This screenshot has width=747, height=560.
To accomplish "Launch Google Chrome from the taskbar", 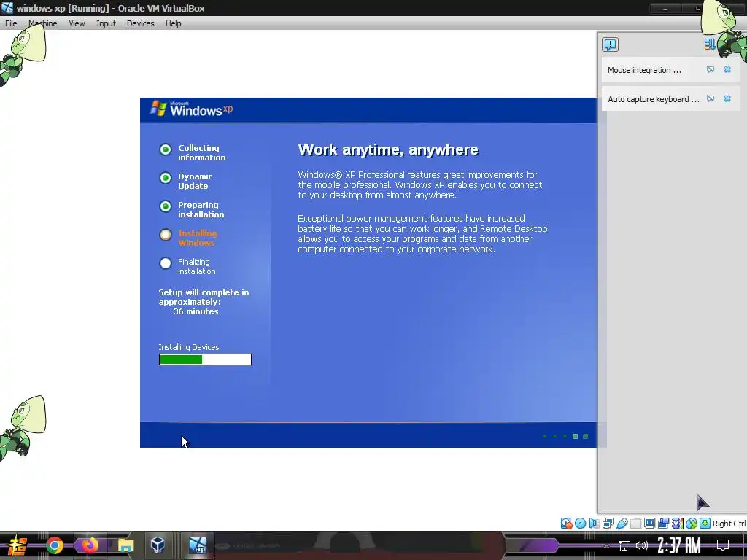I will (x=55, y=545).
